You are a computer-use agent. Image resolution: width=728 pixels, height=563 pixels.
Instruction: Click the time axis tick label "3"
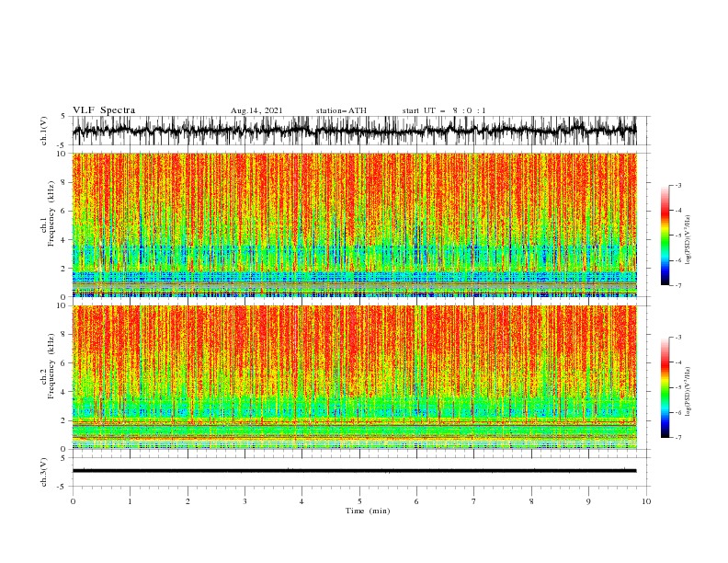point(245,501)
